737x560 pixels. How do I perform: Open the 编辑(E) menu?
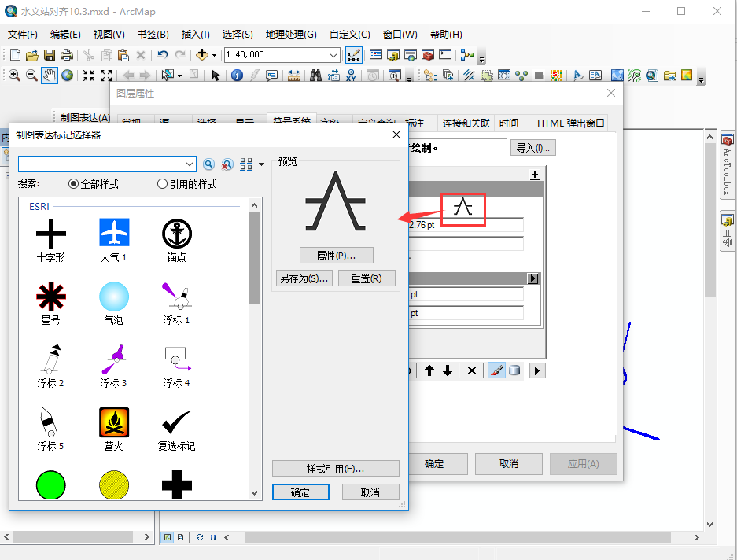[x=65, y=35]
